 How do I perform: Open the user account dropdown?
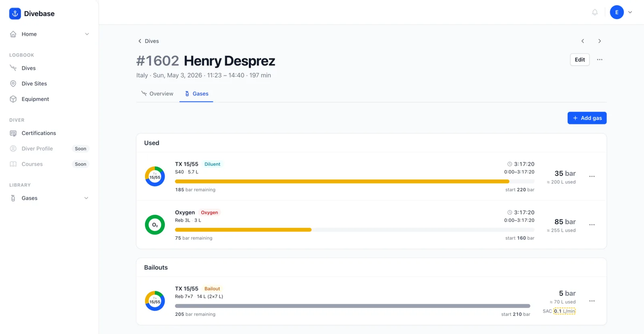pyautogui.click(x=621, y=12)
